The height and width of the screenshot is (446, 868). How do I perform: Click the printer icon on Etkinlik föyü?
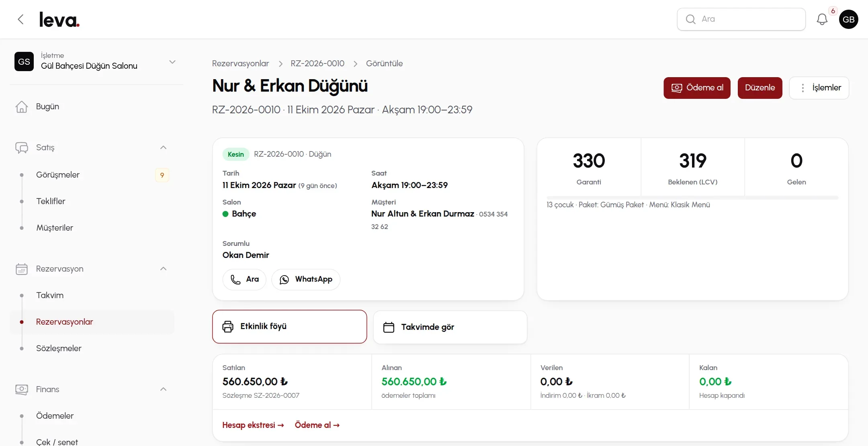pos(228,327)
